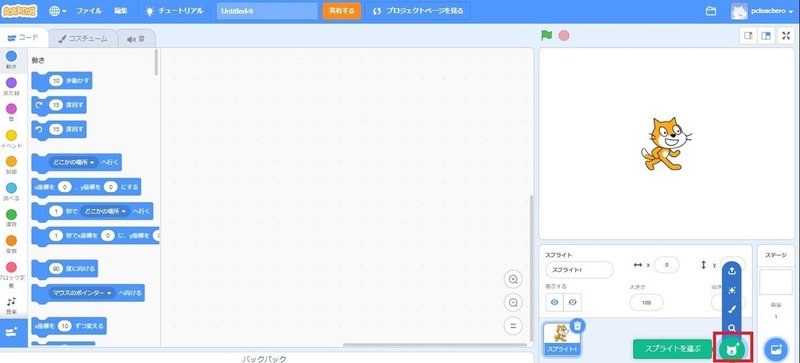Click the 大きさ 100 size field
The image size is (800, 363).
pos(646,302)
